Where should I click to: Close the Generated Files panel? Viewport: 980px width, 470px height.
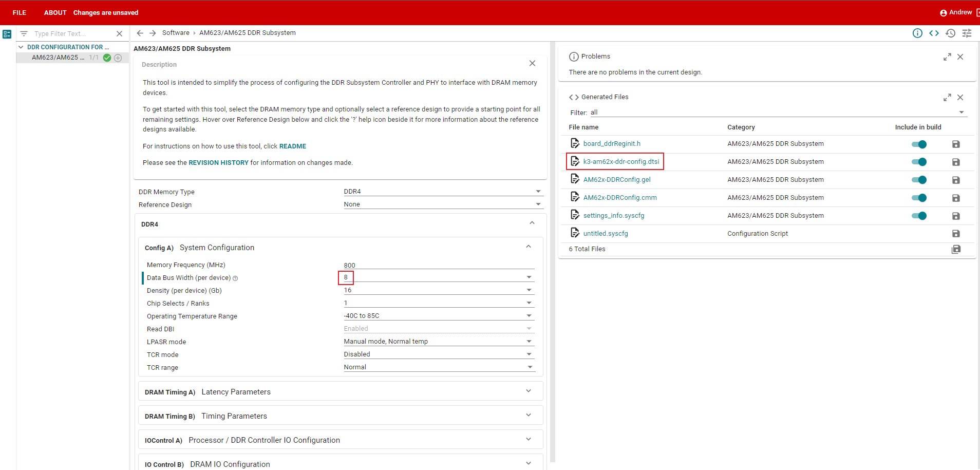click(960, 98)
